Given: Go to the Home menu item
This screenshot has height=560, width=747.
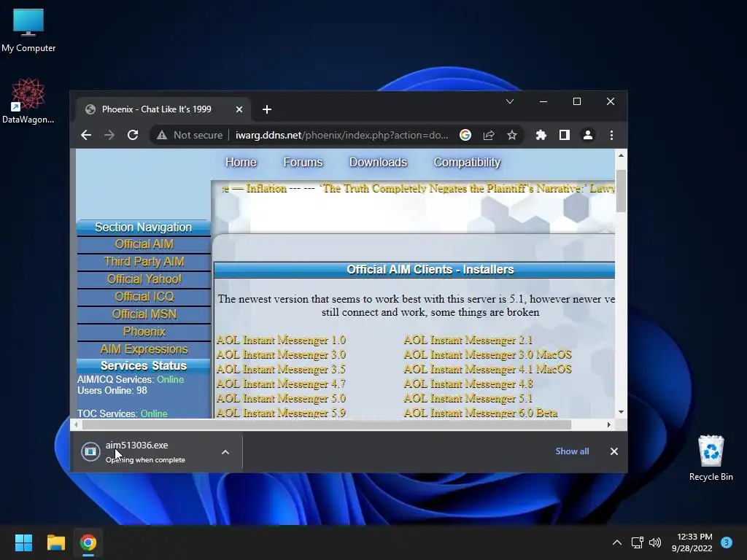Looking at the screenshot, I should [x=241, y=163].
